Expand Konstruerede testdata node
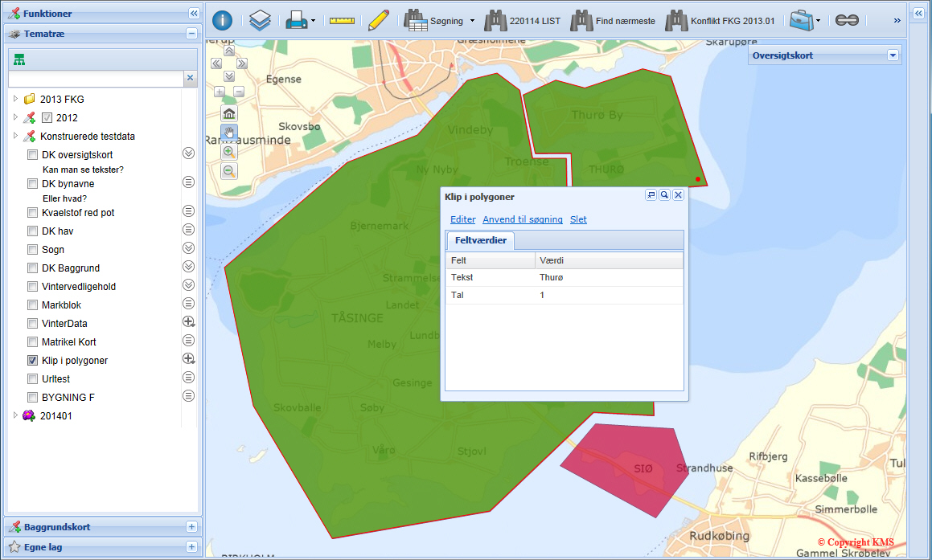Viewport: 932px width, 560px height. 15,136
